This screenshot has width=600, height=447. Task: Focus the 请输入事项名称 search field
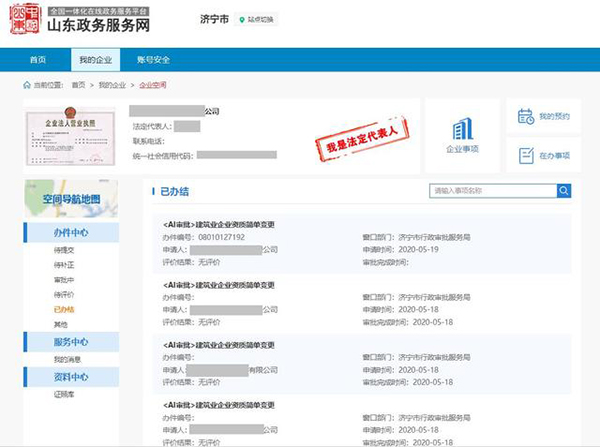[x=493, y=191]
